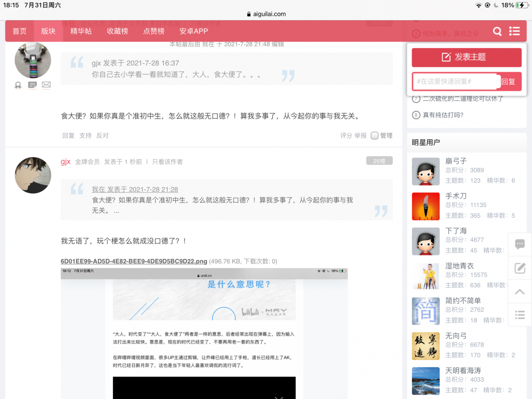Tap the Wi-Fi icon in status bar
Viewport: 532px width, 399px height.
pos(478,5)
